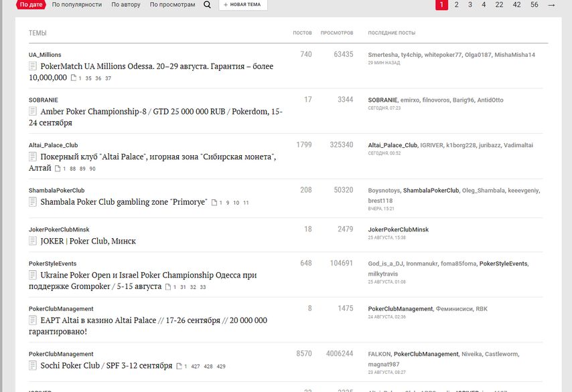The height and width of the screenshot is (392, 572).
Task: Open page 427 of Sochi Poker Club topic
Action: click(x=196, y=367)
